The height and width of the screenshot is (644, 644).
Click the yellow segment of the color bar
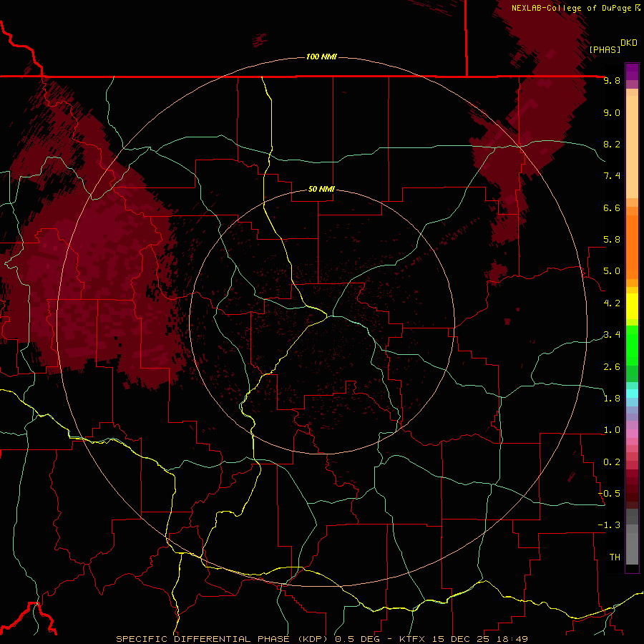point(632,306)
